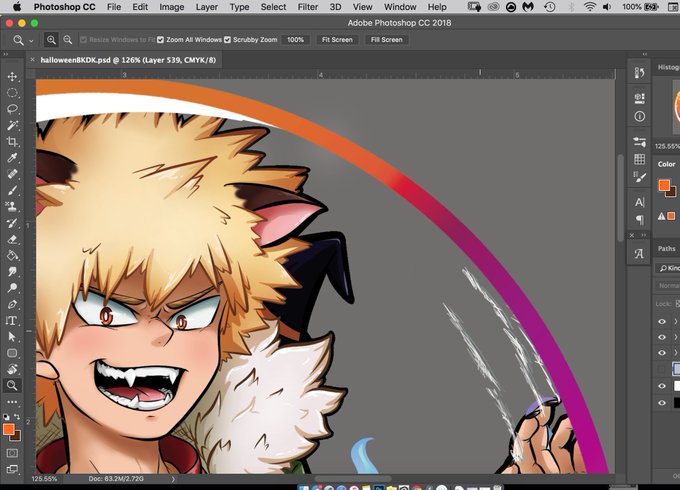Screen dimensions: 680x490
Task: Hide the layer with black thumbnail
Action: [662, 403]
